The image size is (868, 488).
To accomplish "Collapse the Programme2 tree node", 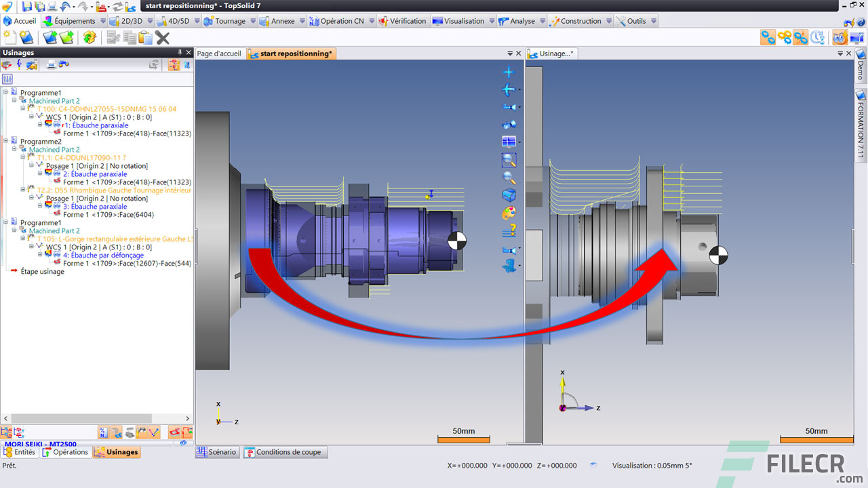I will pos(5,141).
